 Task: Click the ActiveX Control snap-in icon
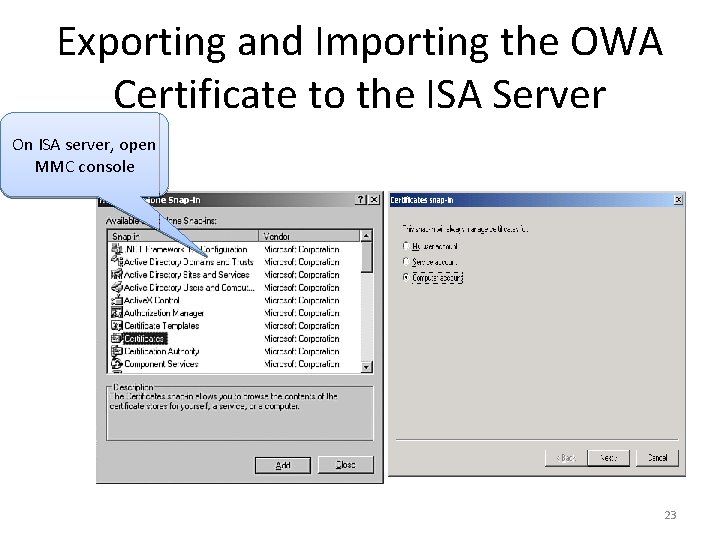point(117,300)
